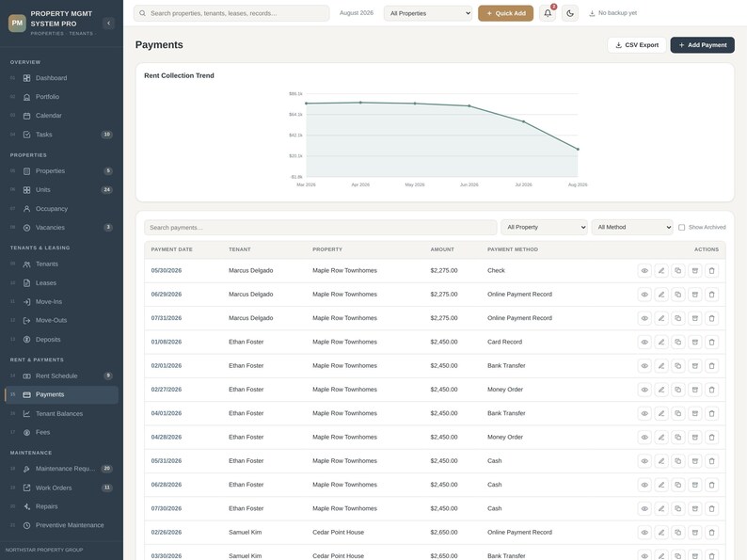Navigate to Rent Schedule

point(61,376)
